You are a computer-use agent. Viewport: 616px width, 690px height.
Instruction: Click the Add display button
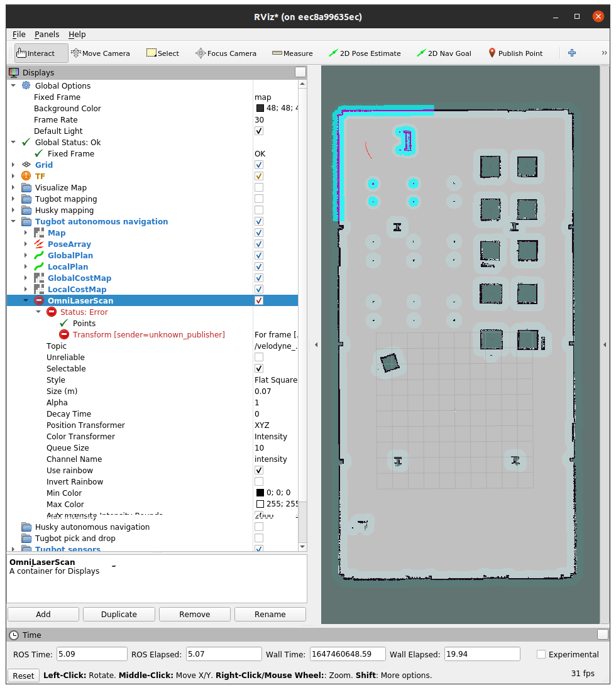click(43, 615)
